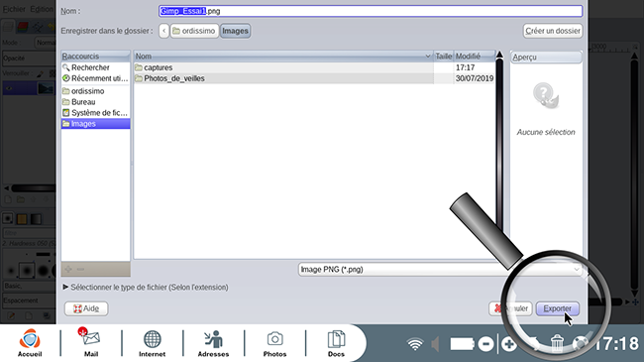Viewport: 644px width, 362px height.
Task: Click the Opacité slider in GIMP window
Action: [x=29, y=58]
